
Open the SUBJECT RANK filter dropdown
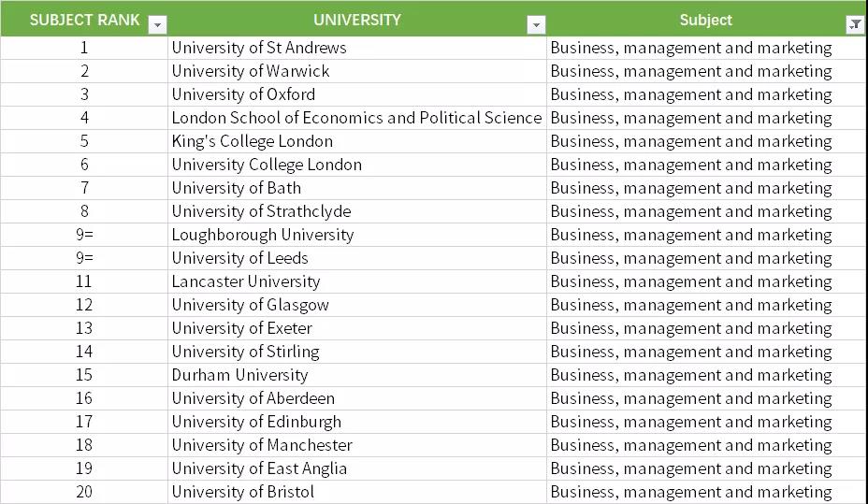click(x=158, y=25)
